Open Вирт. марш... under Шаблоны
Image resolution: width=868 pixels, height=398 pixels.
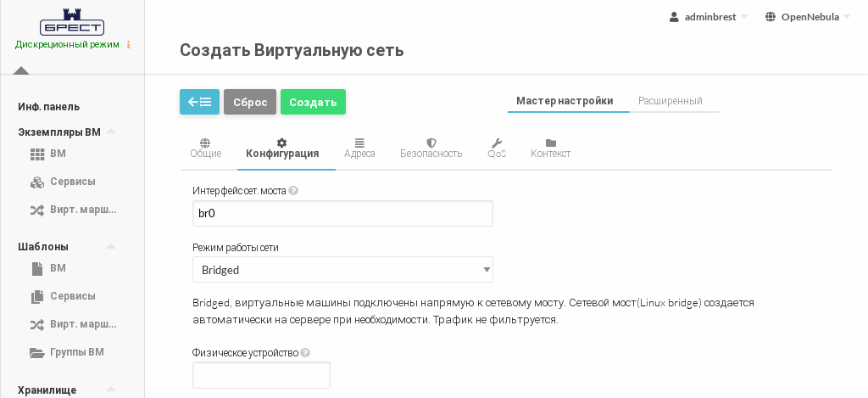pyautogui.click(x=84, y=323)
